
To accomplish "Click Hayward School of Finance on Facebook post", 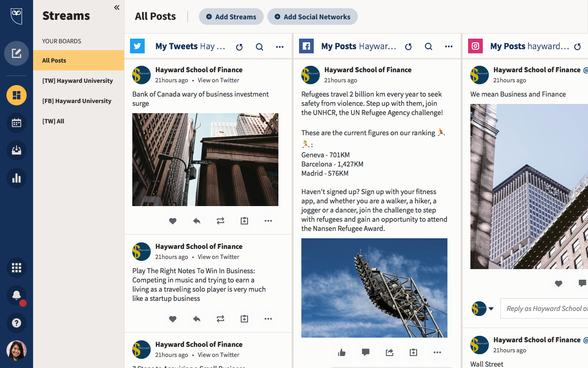I will click(368, 70).
